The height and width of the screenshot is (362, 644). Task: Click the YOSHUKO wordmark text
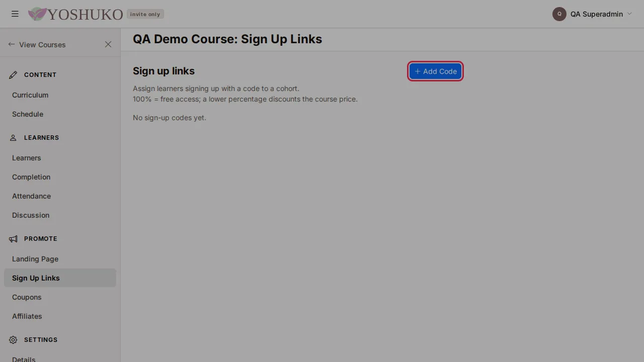(x=85, y=14)
